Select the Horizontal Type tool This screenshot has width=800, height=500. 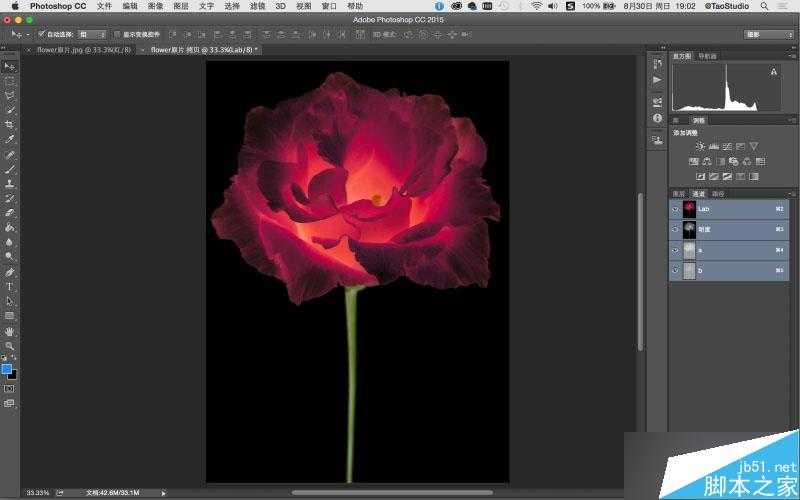(x=10, y=286)
